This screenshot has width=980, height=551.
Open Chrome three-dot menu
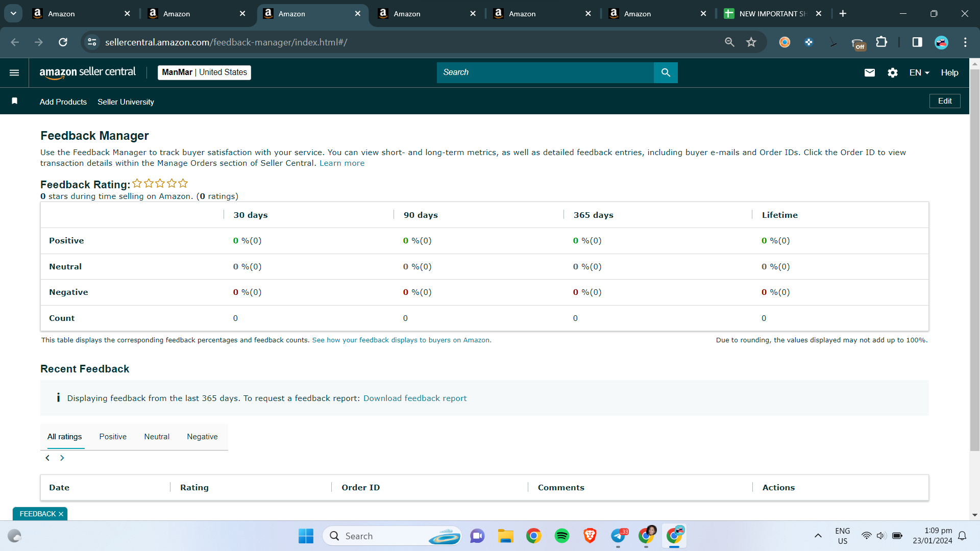pyautogui.click(x=965, y=42)
